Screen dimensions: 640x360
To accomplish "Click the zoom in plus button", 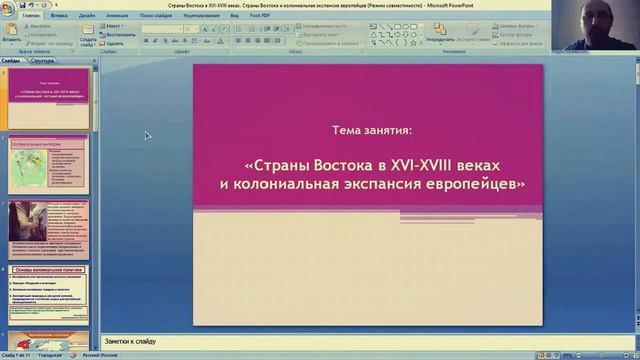I will (627, 356).
